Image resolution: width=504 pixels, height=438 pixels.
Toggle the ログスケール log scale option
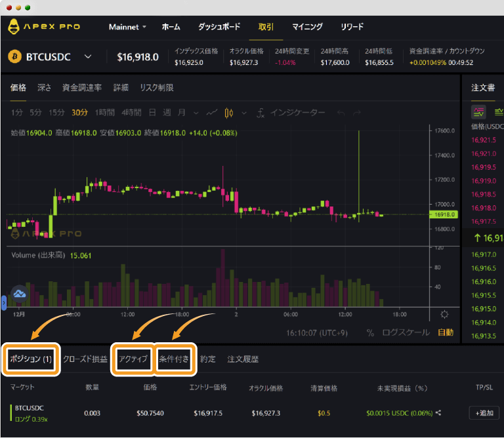pyautogui.click(x=408, y=332)
